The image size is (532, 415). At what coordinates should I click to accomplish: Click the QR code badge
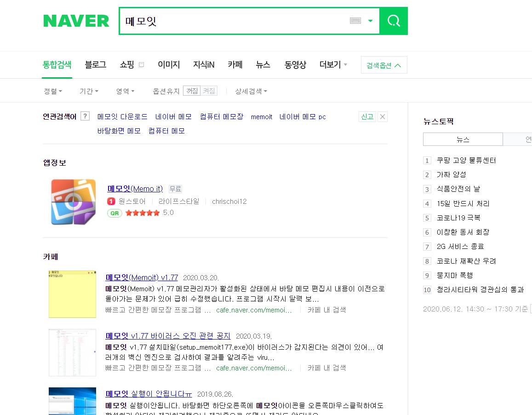point(114,213)
